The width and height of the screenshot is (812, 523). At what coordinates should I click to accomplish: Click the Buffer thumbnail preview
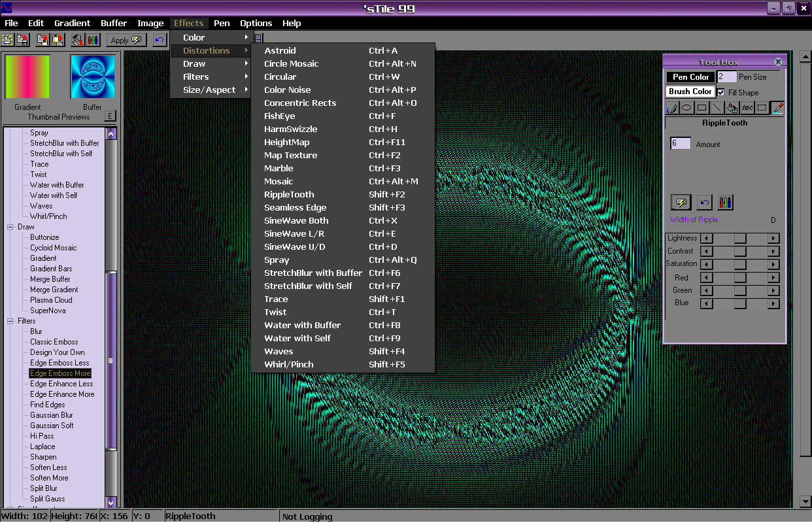92,76
